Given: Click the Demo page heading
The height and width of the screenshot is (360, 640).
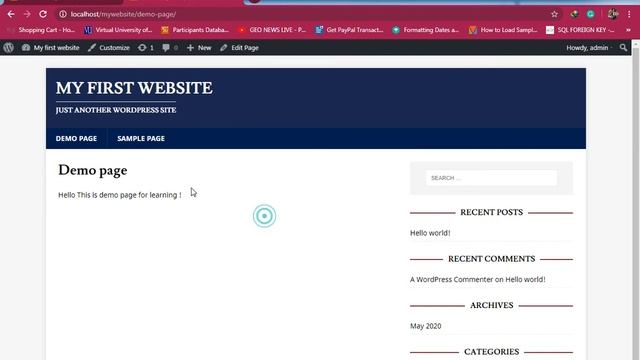Looking at the screenshot, I should [x=93, y=170].
